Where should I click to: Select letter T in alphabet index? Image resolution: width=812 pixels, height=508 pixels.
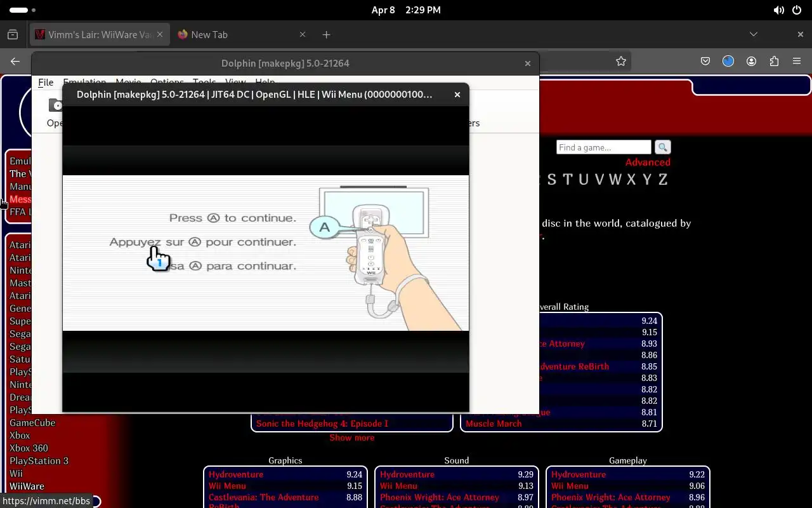pos(567,180)
